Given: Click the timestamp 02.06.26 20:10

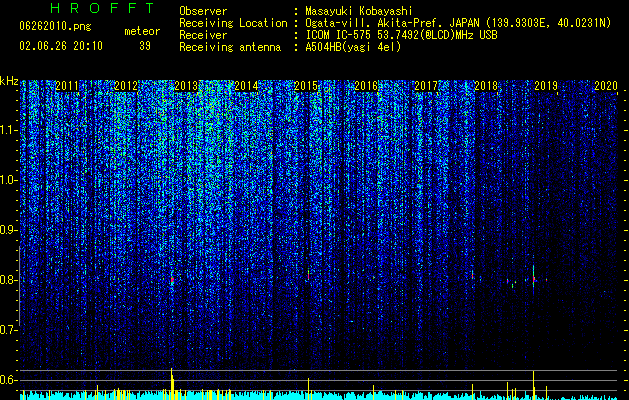Looking at the screenshot, I should pos(61,46).
